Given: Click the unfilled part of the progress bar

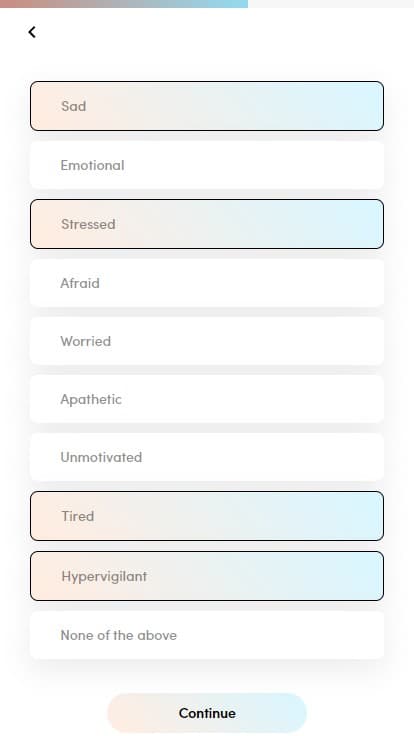Looking at the screenshot, I should click(331, 4).
